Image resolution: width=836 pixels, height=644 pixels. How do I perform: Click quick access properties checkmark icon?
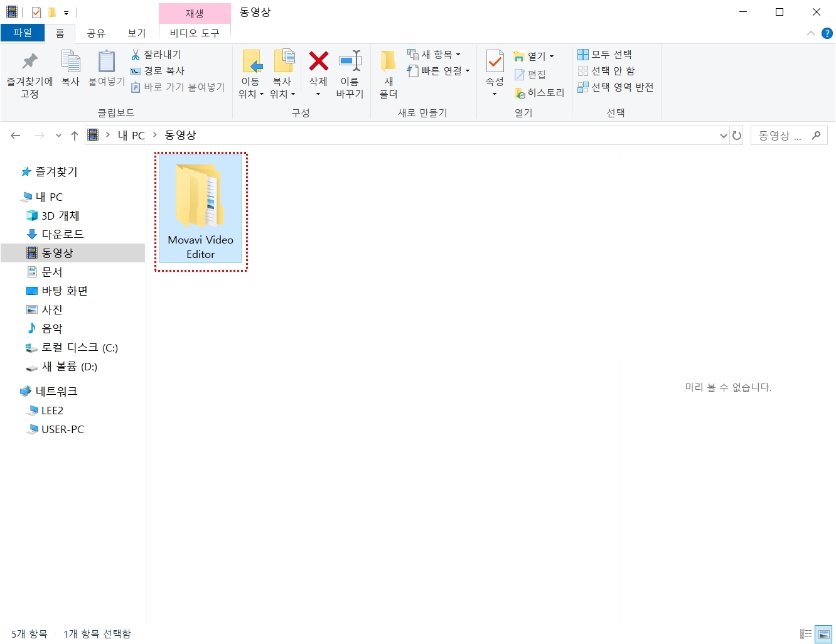pyautogui.click(x=36, y=13)
